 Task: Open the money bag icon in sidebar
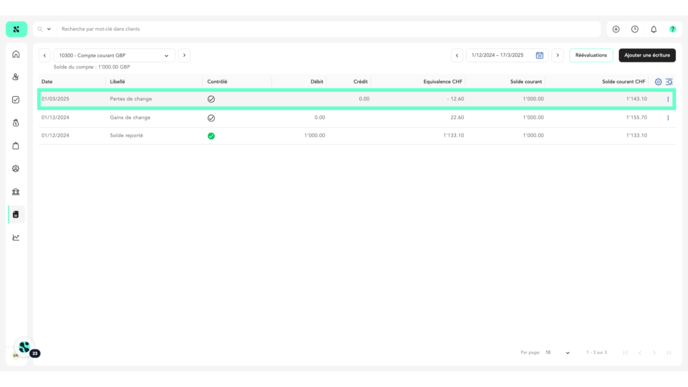tap(16, 123)
